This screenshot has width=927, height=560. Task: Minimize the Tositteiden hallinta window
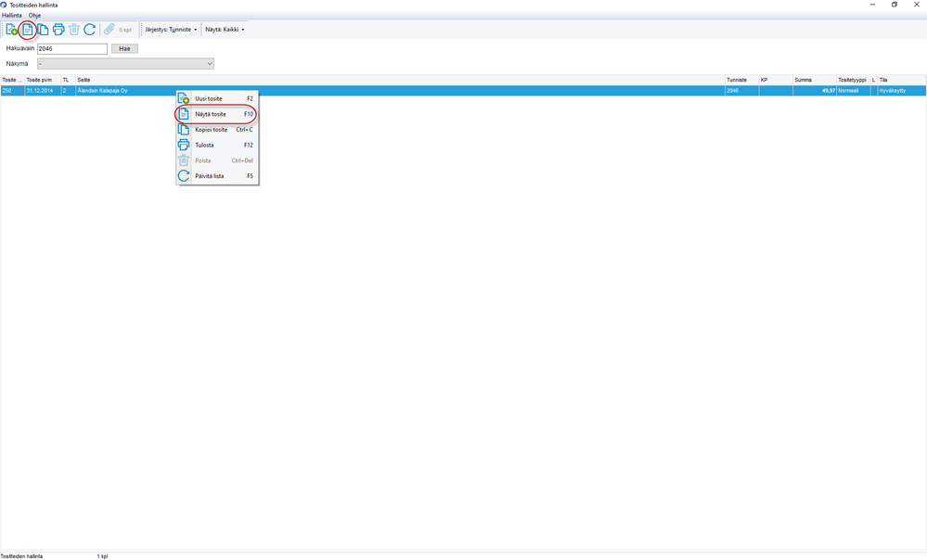tap(872, 5)
